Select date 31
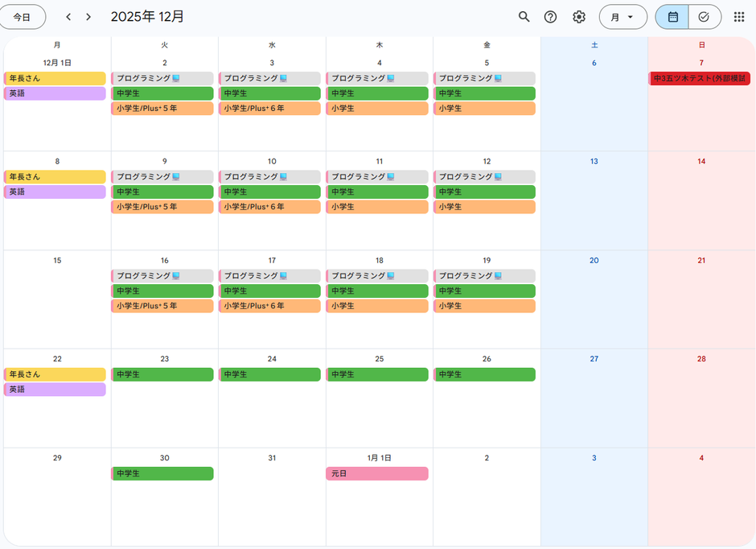756x549 pixels. 272,457
